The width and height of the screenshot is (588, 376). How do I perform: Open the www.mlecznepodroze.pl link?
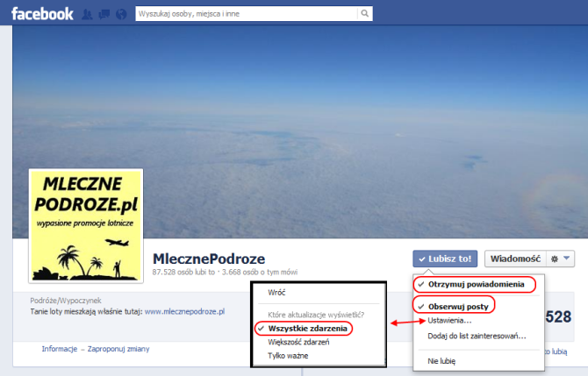184,311
